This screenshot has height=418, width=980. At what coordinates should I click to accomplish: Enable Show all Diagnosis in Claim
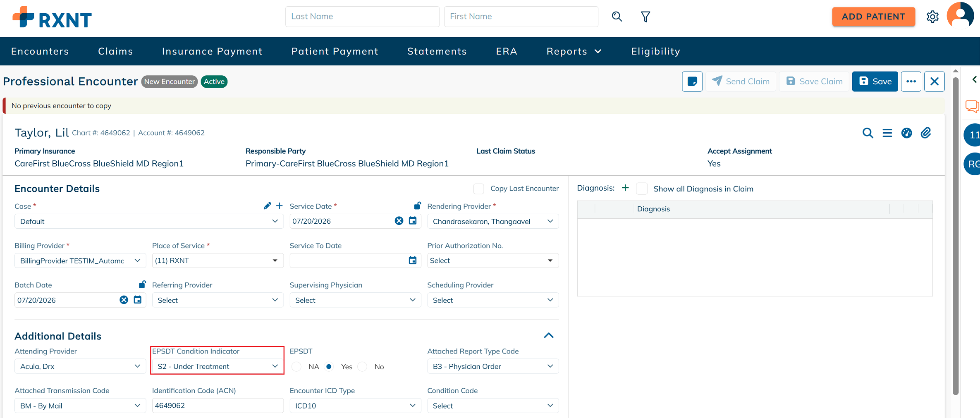tap(642, 189)
